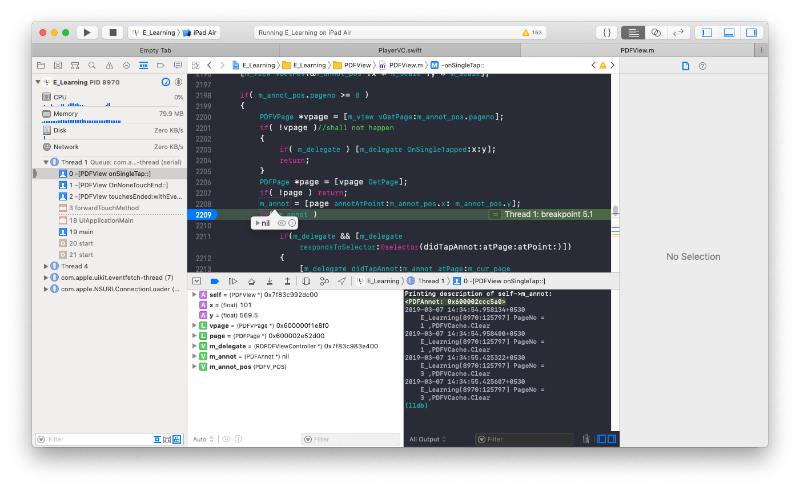Click the Run (play) button
The image size is (800, 489).
click(x=88, y=32)
